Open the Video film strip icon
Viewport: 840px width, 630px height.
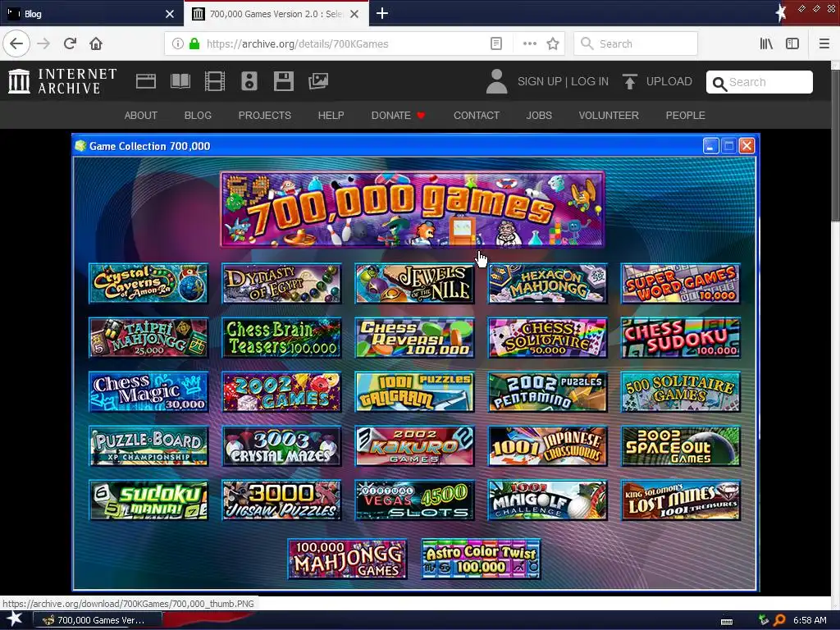pos(214,81)
